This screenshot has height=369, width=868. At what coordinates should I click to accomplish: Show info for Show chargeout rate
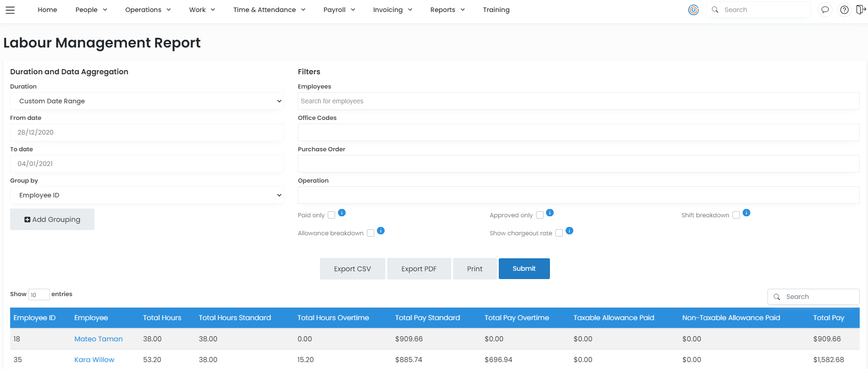pyautogui.click(x=569, y=231)
